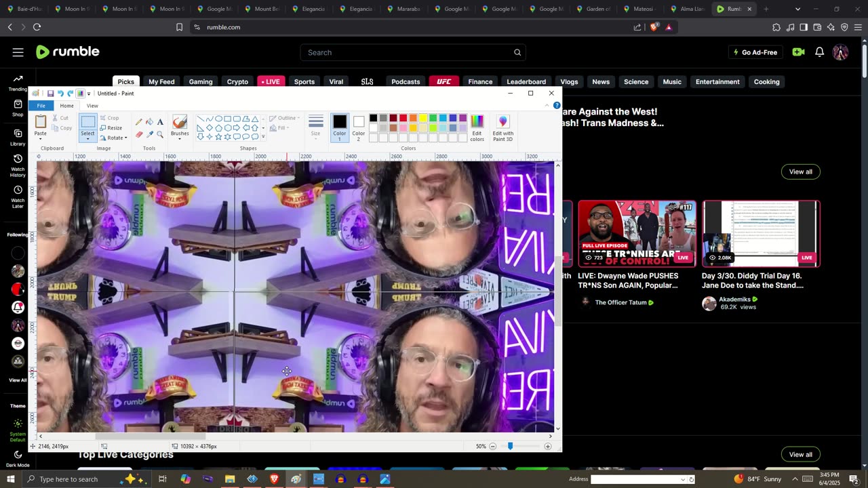The width and height of the screenshot is (868, 488).
Task: Click the Copy command in Clipboard group
Action: 61,128
